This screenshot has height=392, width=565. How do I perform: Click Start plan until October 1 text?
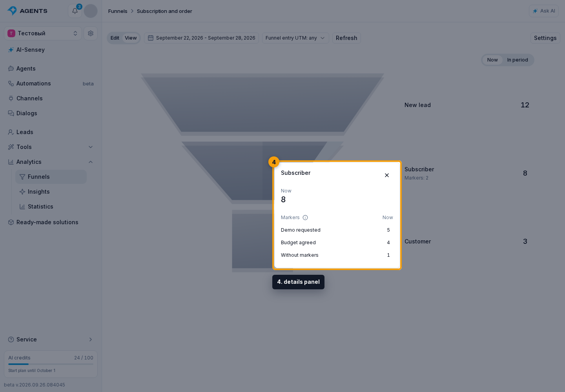(x=32, y=370)
